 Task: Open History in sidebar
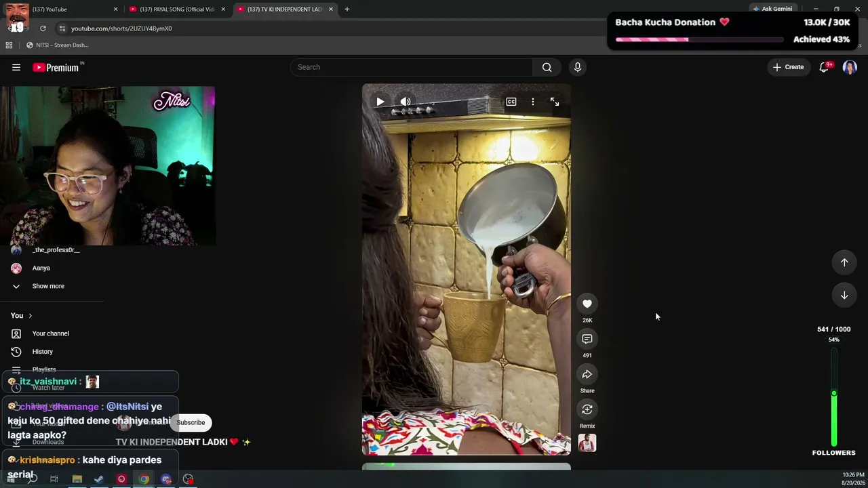click(x=42, y=352)
